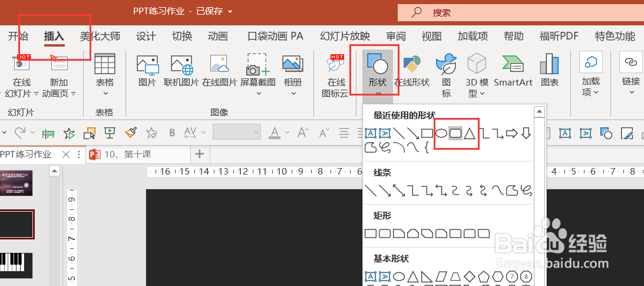Switch to 设计 design tab
This screenshot has width=644, height=286.
point(146,36)
